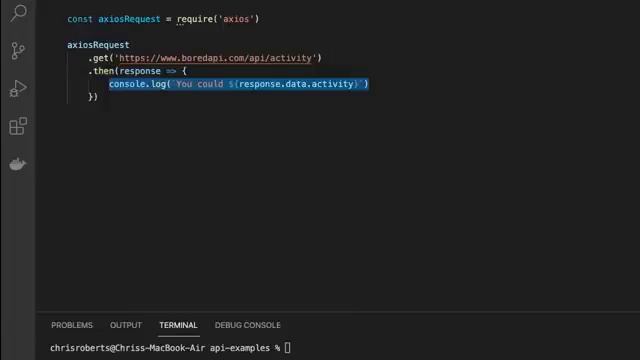Click 'response.data.activity' in the template string
Screen dimensions: 640x360
296,84
